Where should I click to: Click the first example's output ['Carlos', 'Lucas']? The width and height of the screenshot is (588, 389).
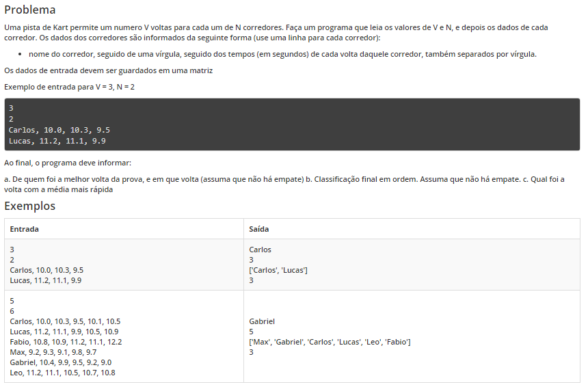tap(278, 270)
